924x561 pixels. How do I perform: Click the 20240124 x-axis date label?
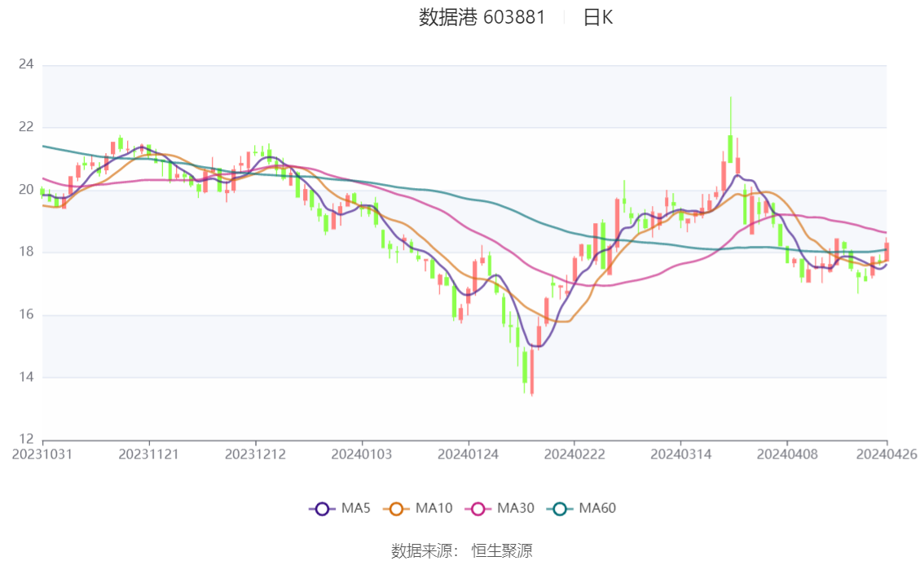(x=468, y=454)
